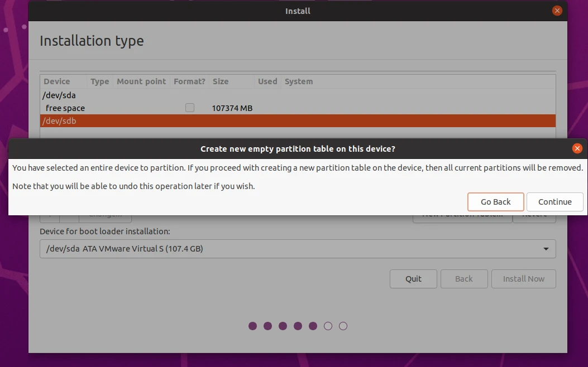
Task: Sort by the Device column header
Action: 57,81
